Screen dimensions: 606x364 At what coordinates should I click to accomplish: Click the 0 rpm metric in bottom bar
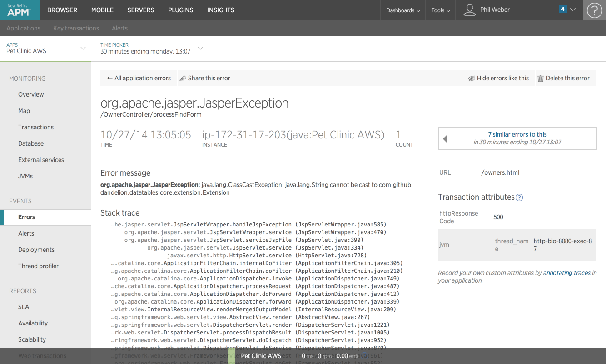pos(325,356)
